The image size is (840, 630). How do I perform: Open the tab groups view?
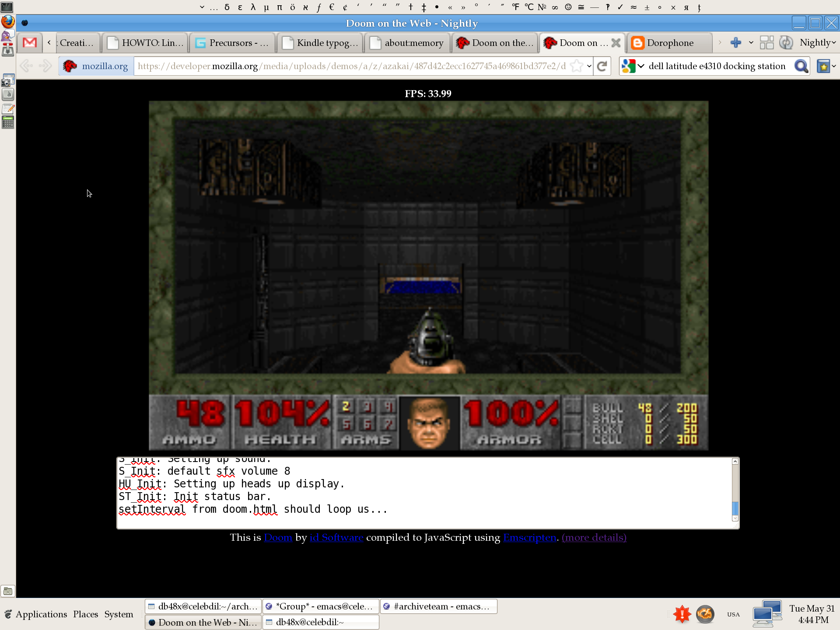(x=766, y=42)
